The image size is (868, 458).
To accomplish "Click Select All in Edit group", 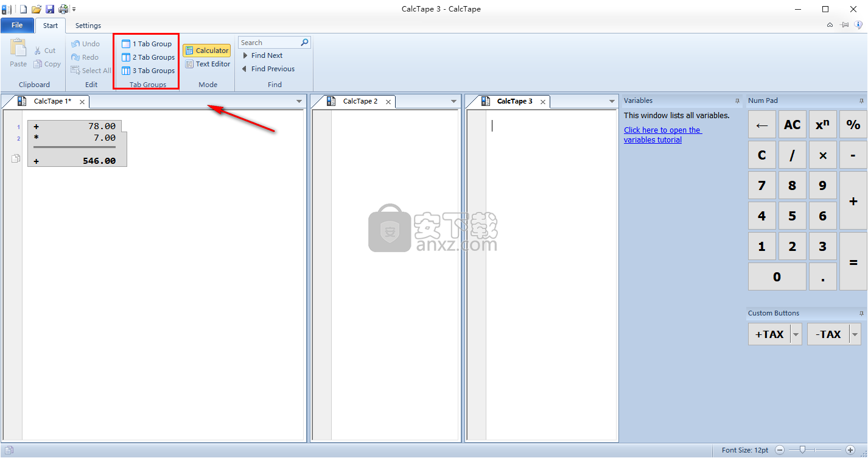I will (x=91, y=71).
